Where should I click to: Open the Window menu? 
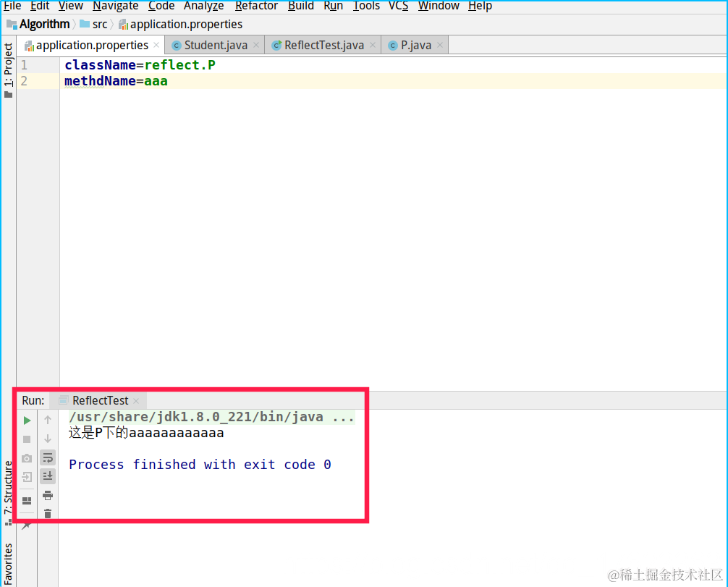[439, 6]
